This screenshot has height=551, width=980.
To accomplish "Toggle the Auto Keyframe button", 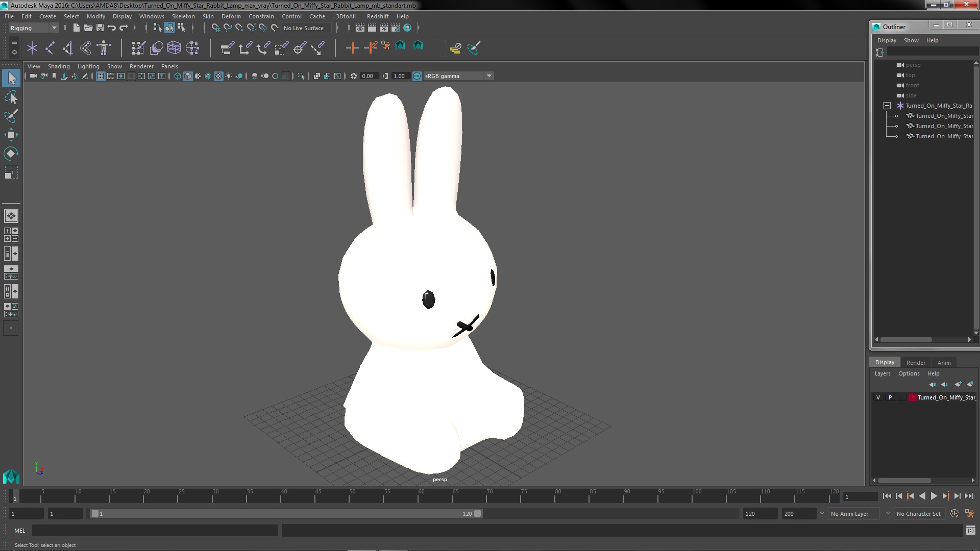I will pyautogui.click(x=954, y=514).
